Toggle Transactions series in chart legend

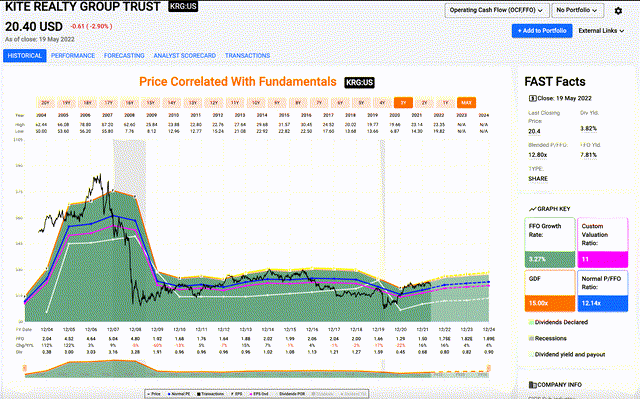click(x=210, y=394)
